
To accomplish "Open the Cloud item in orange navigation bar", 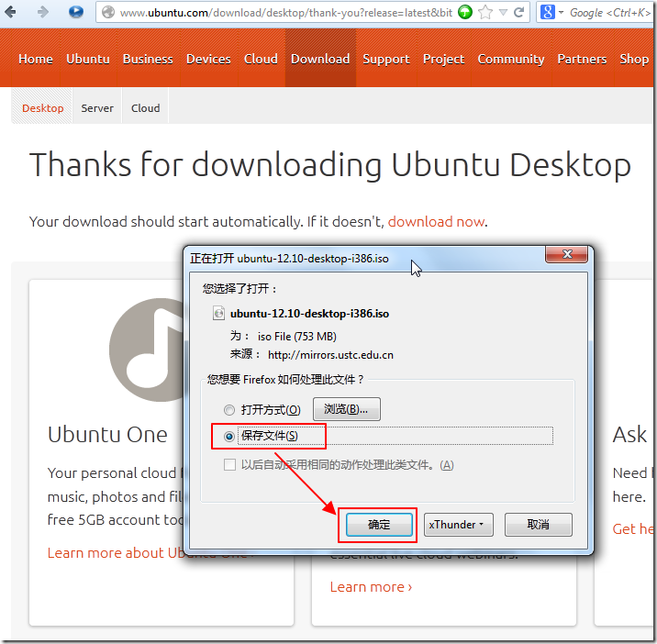I will [x=261, y=59].
